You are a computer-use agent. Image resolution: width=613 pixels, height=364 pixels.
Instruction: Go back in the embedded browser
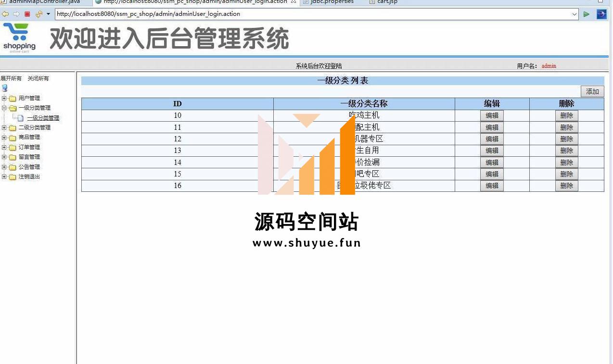tap(5, 14)
